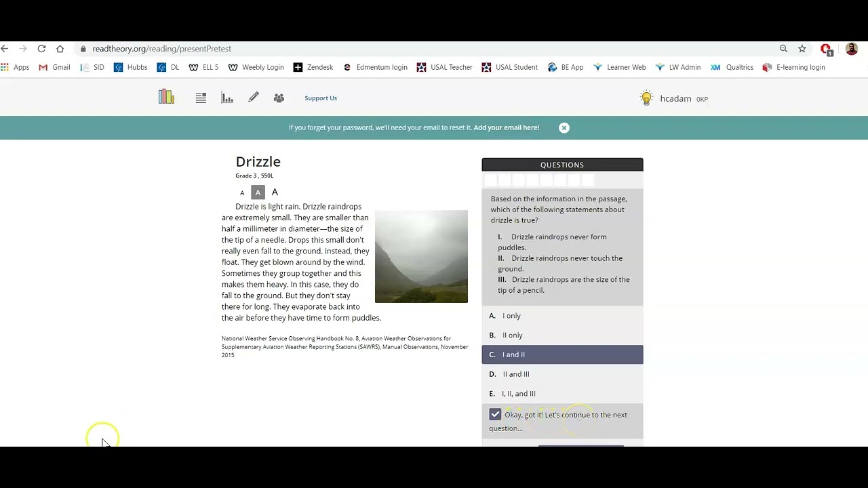Viewport: 868px width, 488px height.
Task: Open the Qualtrics bookmark
Action: pos(732,67)
